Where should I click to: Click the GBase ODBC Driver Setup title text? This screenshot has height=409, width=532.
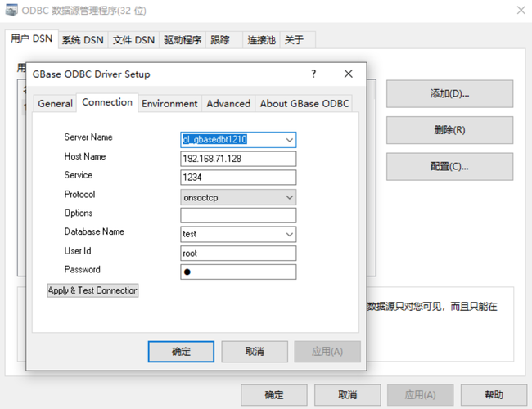pos(92,74)
